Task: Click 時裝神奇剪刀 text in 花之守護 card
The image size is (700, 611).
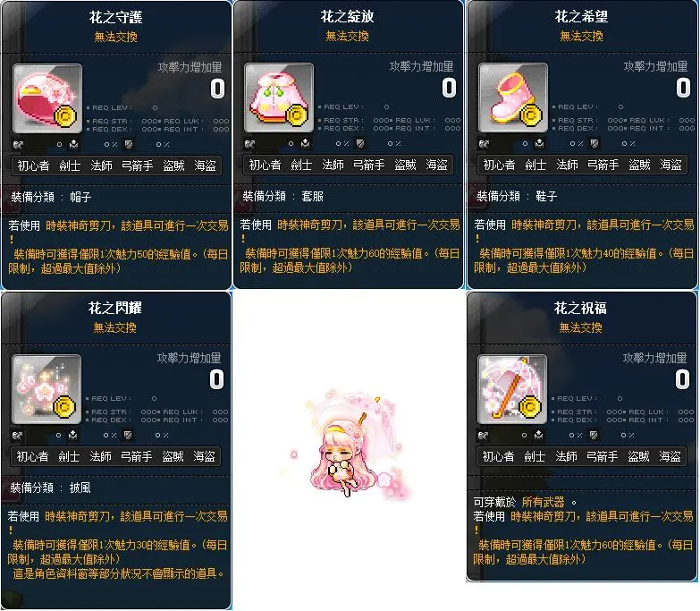Action: 79,225
